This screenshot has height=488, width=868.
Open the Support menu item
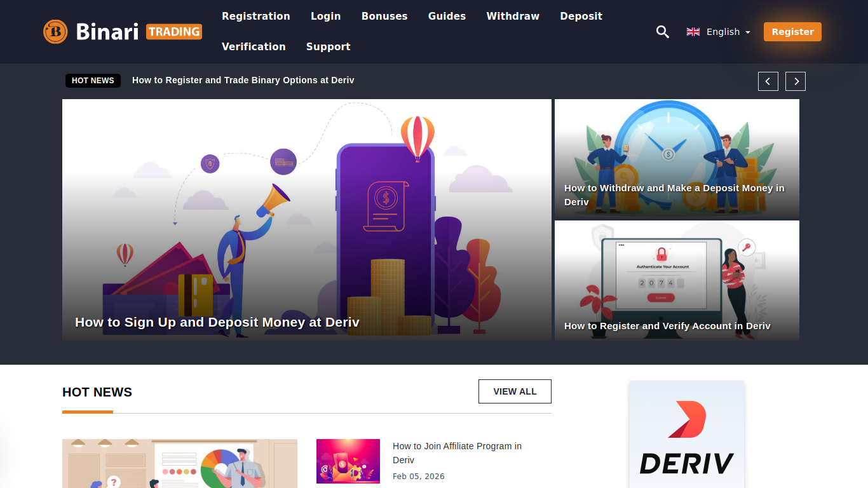329,47
